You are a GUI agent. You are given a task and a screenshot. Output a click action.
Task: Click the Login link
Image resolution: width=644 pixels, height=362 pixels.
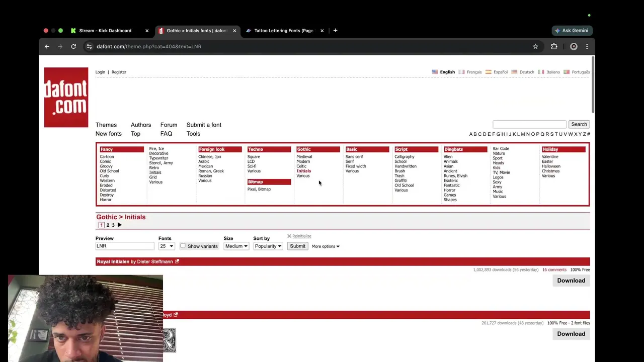100,72
